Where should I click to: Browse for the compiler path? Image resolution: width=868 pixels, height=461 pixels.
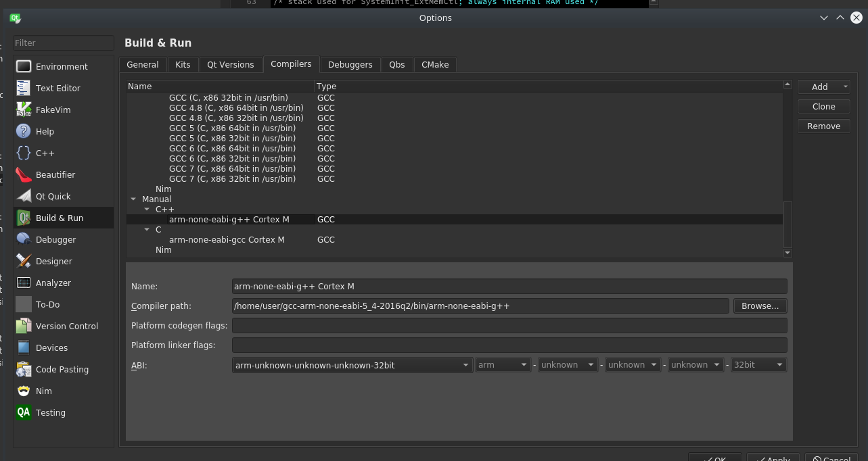click(760, 306)
